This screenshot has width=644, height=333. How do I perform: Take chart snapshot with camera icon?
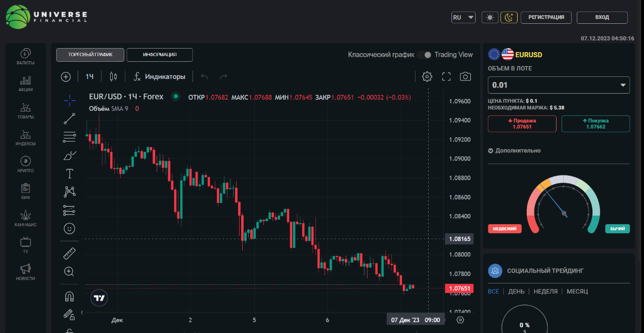coord(465,76)
